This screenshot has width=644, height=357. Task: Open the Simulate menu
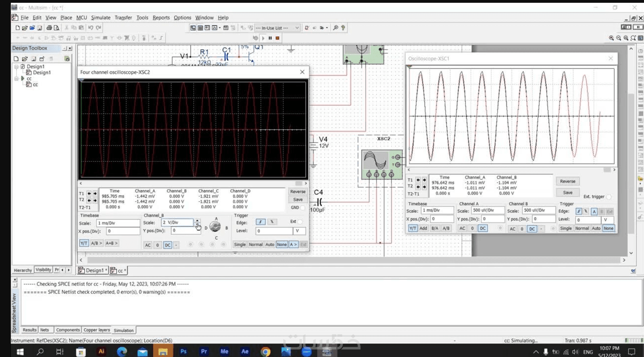[100, 17]
